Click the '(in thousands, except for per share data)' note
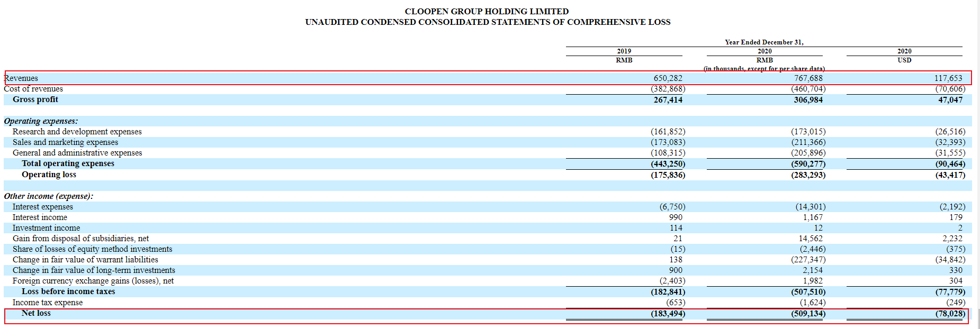This screenshot has height=329, width=980. point(764,69)
